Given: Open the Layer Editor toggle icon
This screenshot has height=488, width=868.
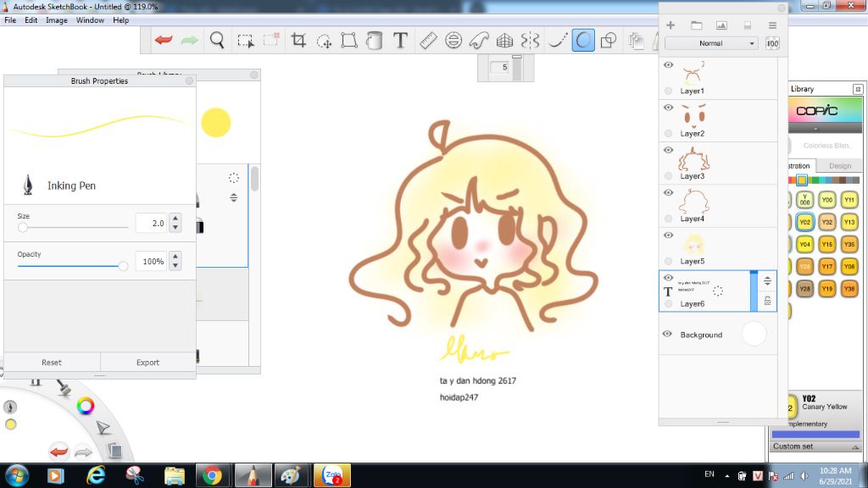Looking at the screenshot, I should pyautogui.click(x=636, y=41).
